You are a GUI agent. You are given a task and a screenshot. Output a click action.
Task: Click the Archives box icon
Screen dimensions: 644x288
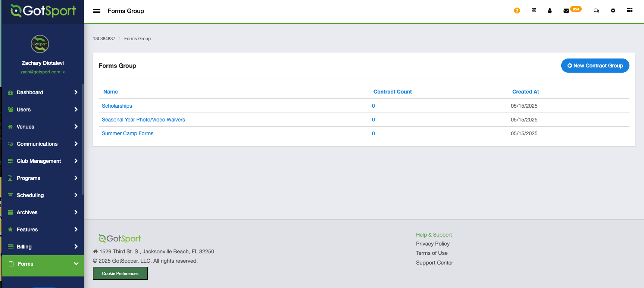tap(10, 212)
